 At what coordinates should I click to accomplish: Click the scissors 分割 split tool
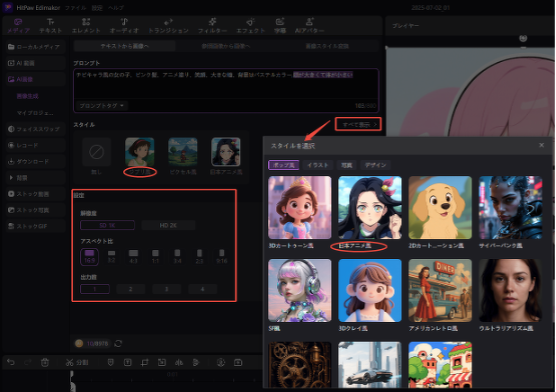(x=77, y=362)
